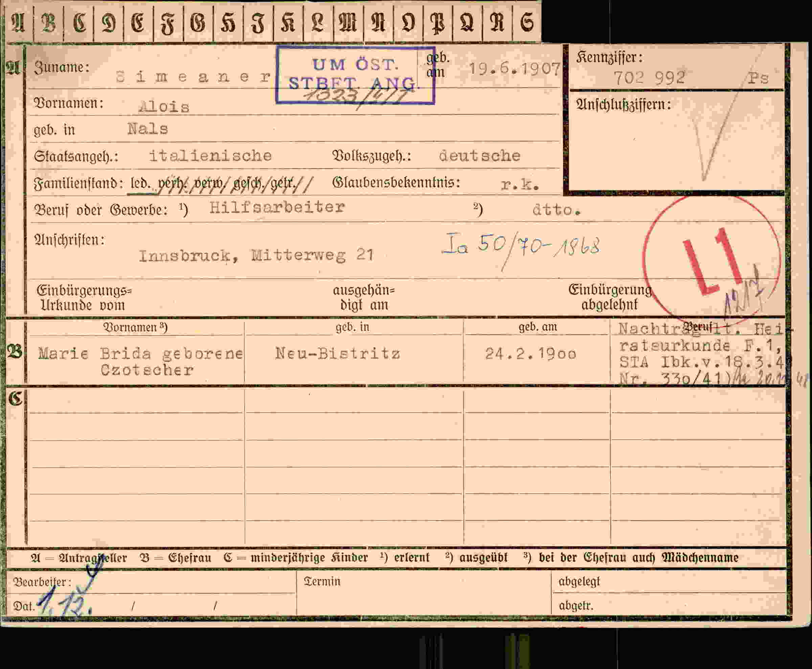Click the 'Ps' mark beside Kennziffer
This screenshot has width=812, height=669.
click(x=759, y=78)
